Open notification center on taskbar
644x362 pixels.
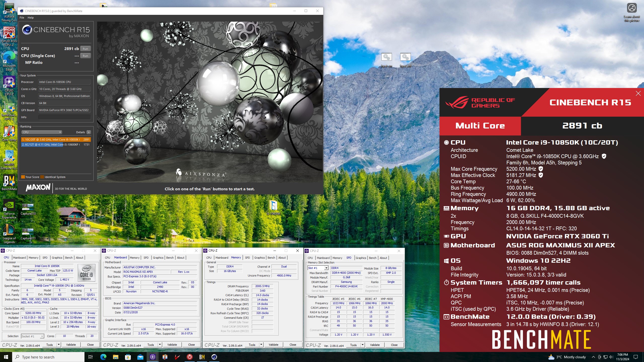[636, 357]
